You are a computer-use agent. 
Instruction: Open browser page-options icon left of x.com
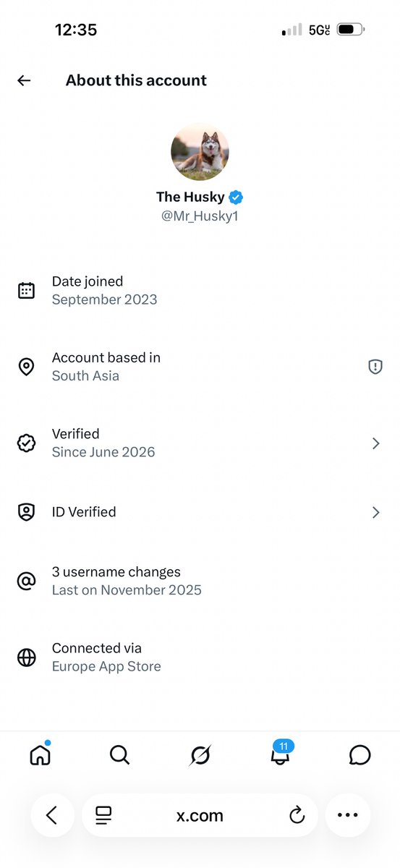103,816
